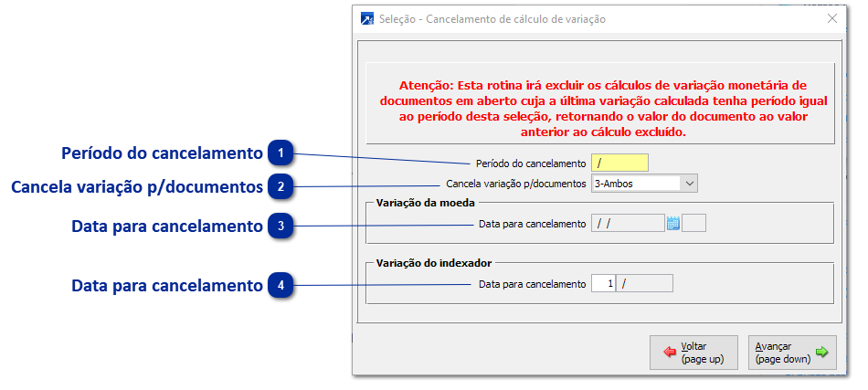The image size is (868, 390).
Task: Click the Voltar (page up) button
Action: pyautogui.click(x=693, y=353)
